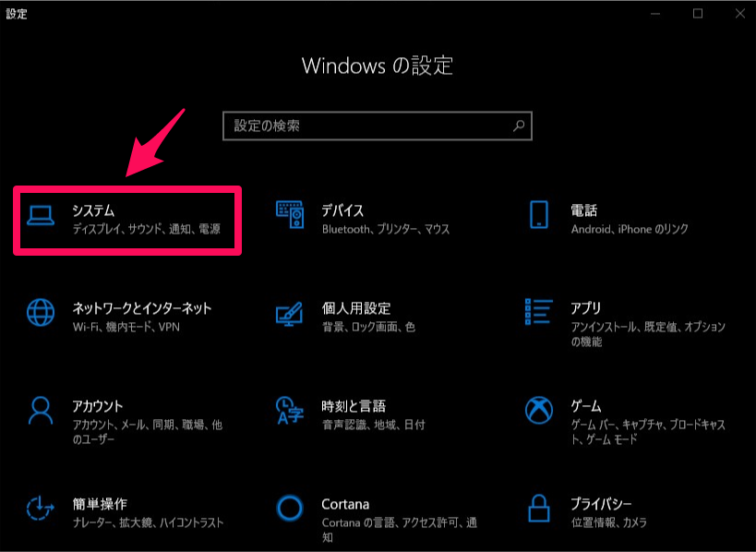
Task: Click the Personalization monitor-and-pen icon
Action: 290,312
